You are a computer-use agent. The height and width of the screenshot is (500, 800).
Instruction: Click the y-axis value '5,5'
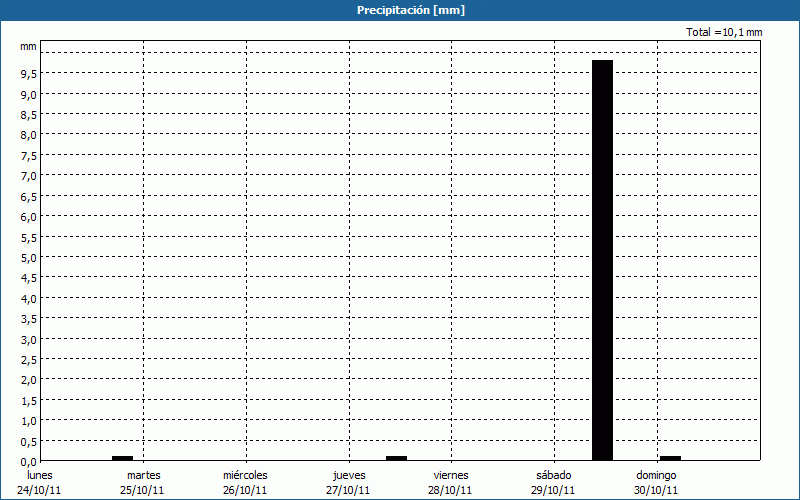click(x=29, y=237)
